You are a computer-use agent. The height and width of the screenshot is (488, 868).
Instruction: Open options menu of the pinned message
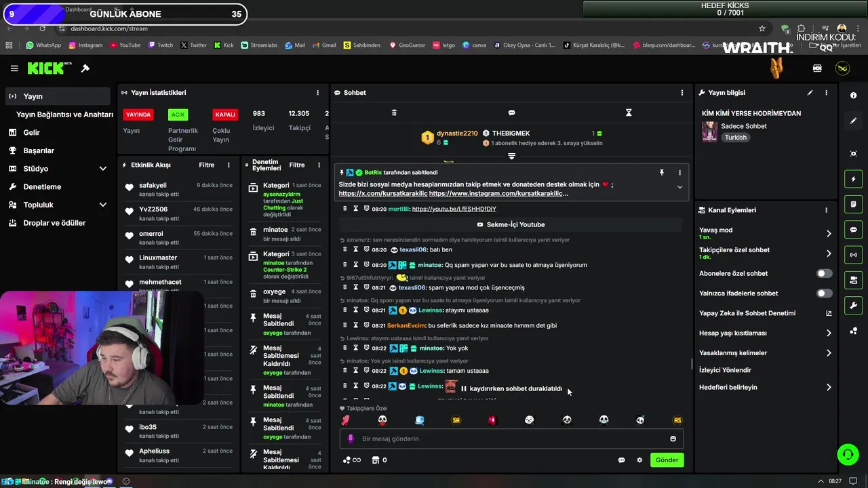pyautogui.click(x=679, y=173)
